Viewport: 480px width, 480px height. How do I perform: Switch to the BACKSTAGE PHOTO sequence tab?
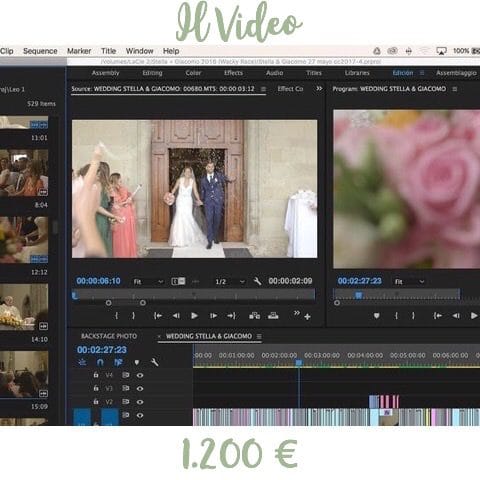tap(109, 336)
